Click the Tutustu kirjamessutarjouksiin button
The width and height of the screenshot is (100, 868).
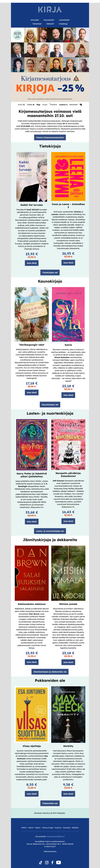pos(50,137)
